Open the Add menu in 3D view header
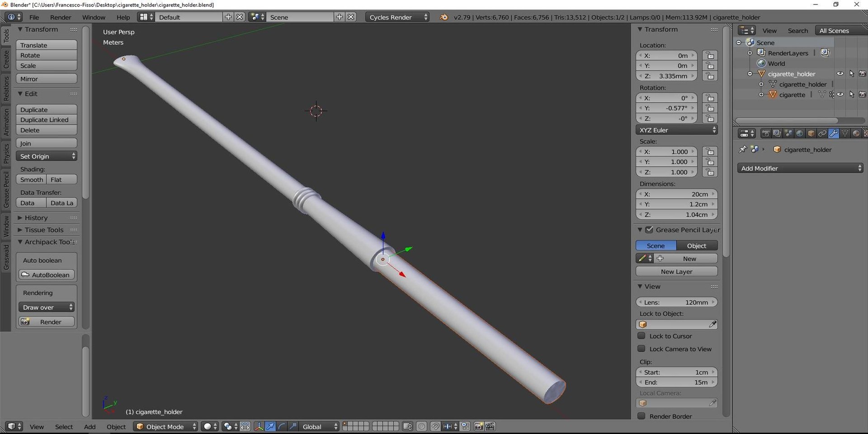This screenshot has height=434, width=868. pos(90,426)
